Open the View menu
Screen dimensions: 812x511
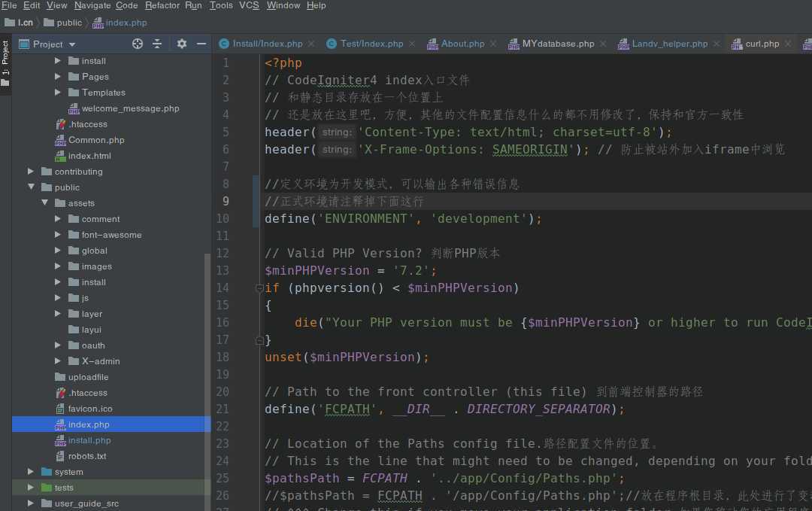coord(57,5)
